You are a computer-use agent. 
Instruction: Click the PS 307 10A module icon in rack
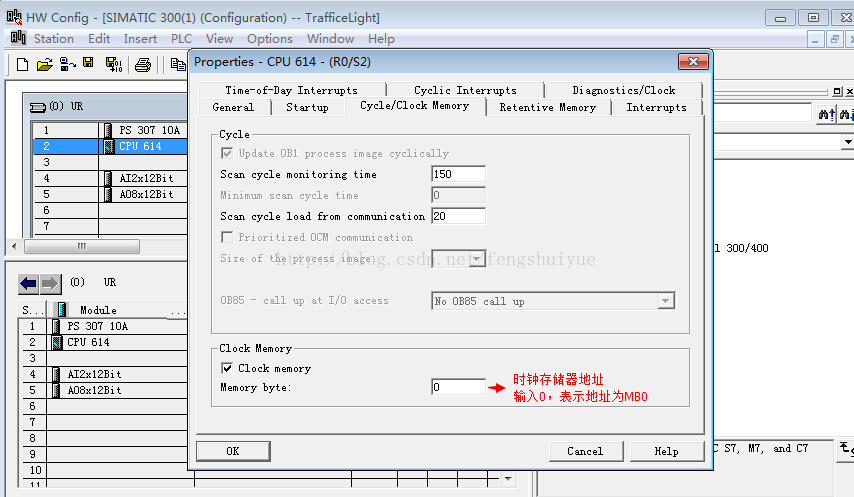[108, 130]
